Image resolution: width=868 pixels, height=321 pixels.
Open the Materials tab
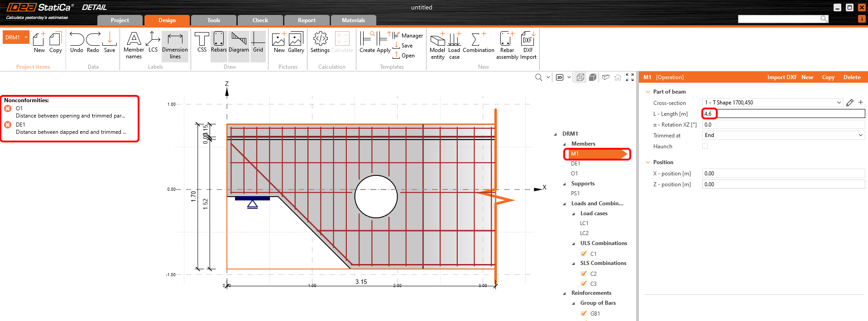coord(353,20)
